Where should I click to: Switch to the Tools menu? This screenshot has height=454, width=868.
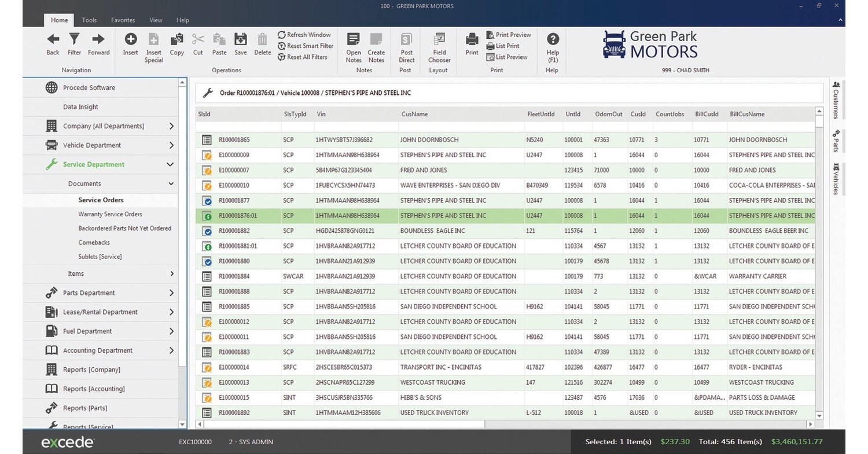(89, 20)
